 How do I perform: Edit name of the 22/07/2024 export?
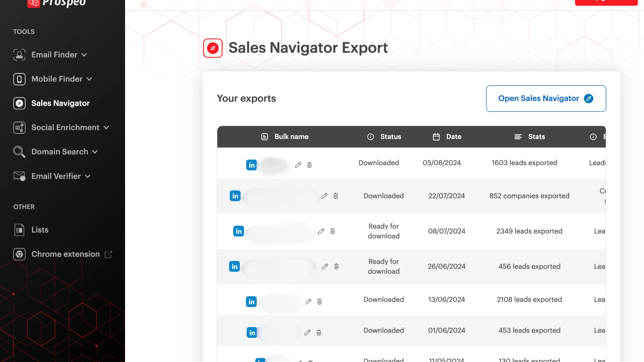point(324,196)
